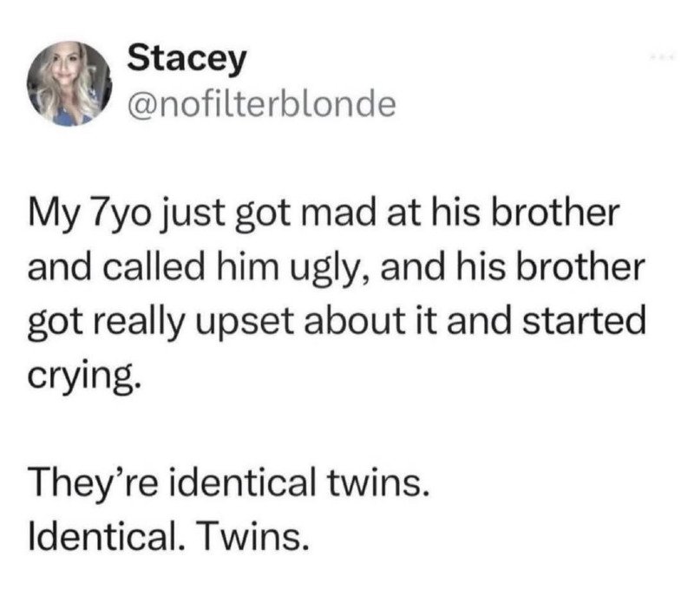Open Stacey's round profile photo
The width and height of the screenshot is (694, 616).
pyautogui.click(x=69, y=83)
